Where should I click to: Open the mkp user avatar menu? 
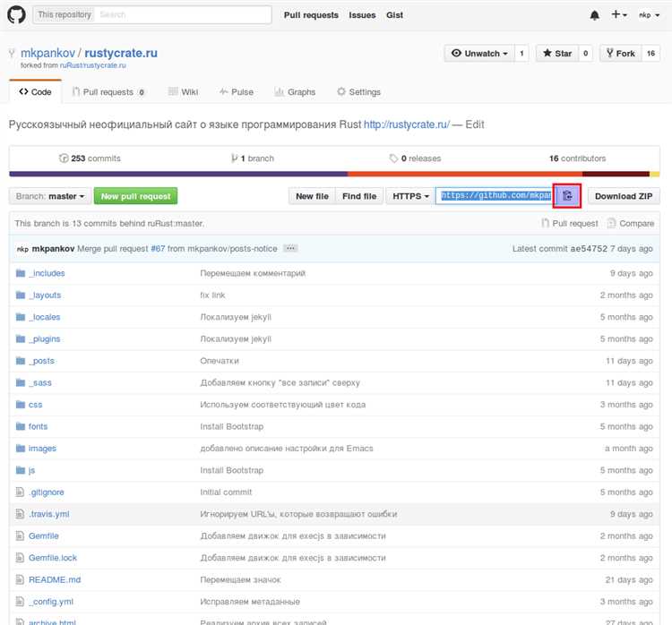pyautogui.click(x=649, y=15)
